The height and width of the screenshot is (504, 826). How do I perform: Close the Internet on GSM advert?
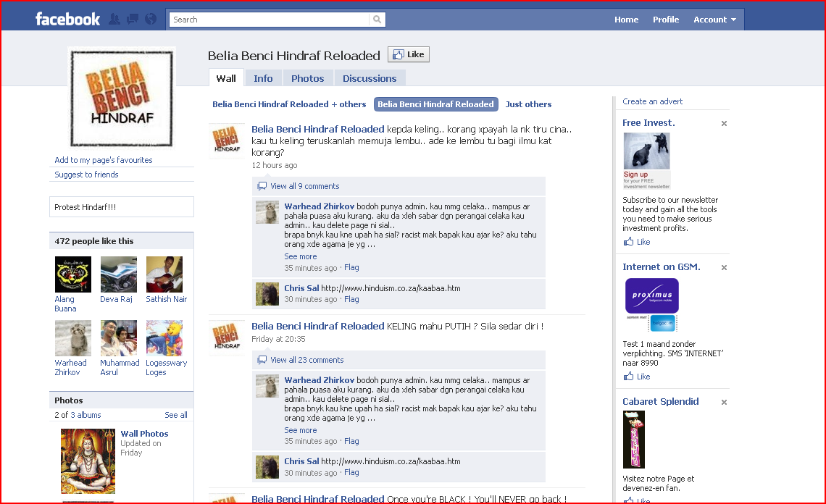pos(724,267)
